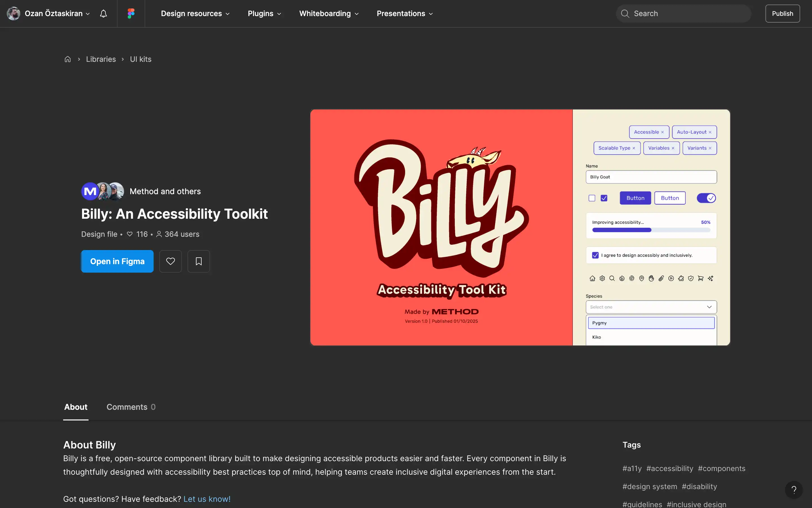812x508 pixels.
Task: Click the Publish button
Action: [782, 14]
